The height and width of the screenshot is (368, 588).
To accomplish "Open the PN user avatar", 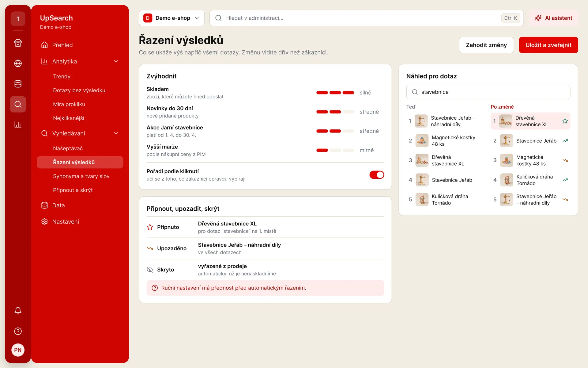I will 18,350.
